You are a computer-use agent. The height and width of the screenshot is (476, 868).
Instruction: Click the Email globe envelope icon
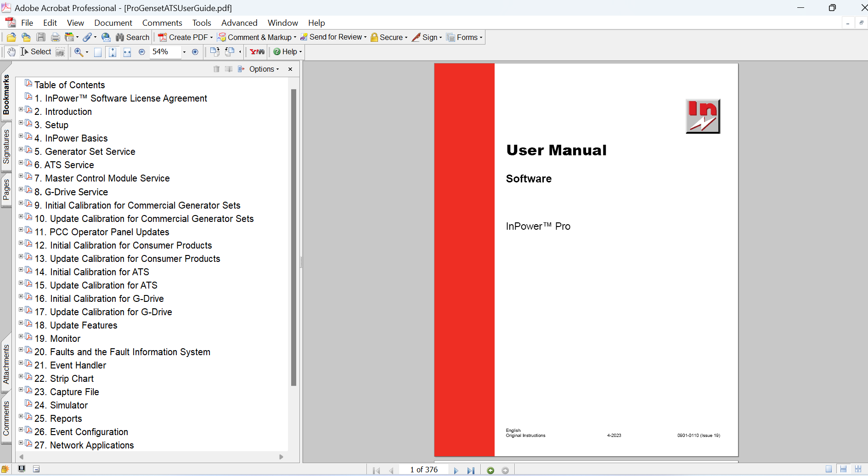click(106, 37)
